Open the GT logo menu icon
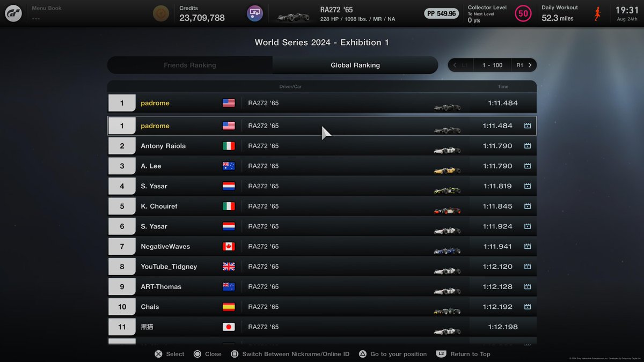The height and width of the screenshot is (362, 644). (13, 13)
